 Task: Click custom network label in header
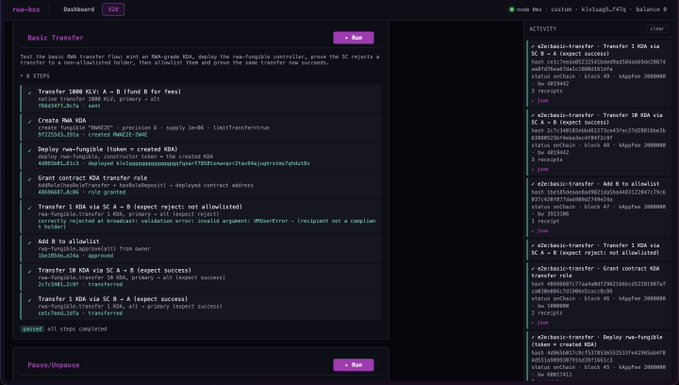[x=561, y=9]
